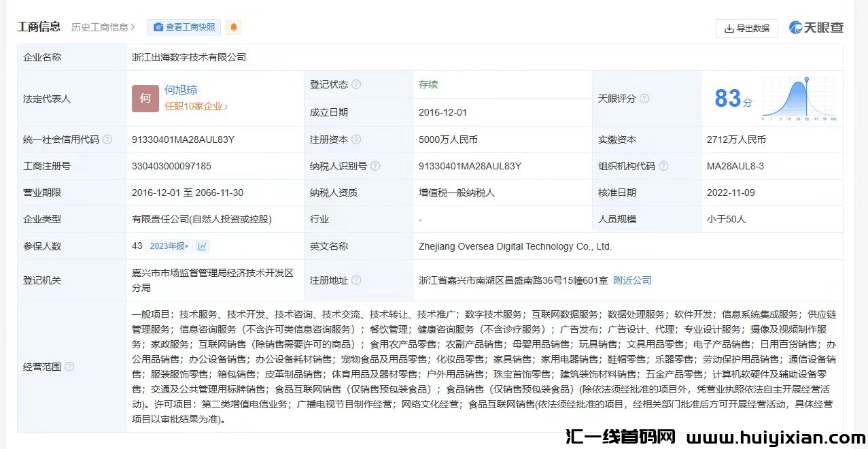
Task: Expand 任职10家企业 list
Action: click(196, 106)
